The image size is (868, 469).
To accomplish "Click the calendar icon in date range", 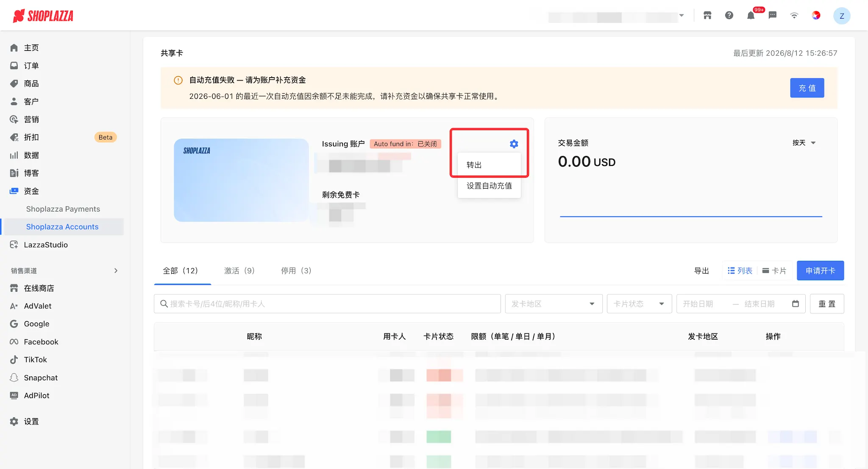I will (x=796, y=304).
